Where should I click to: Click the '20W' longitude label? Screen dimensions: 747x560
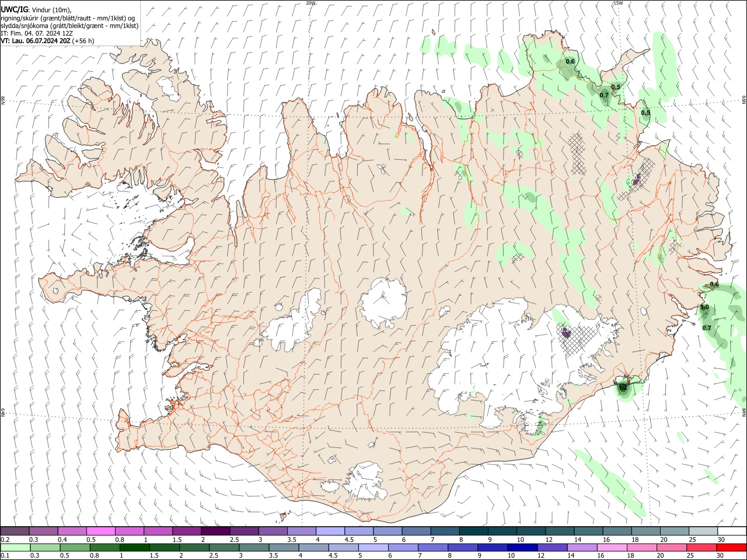pos(310,3)
